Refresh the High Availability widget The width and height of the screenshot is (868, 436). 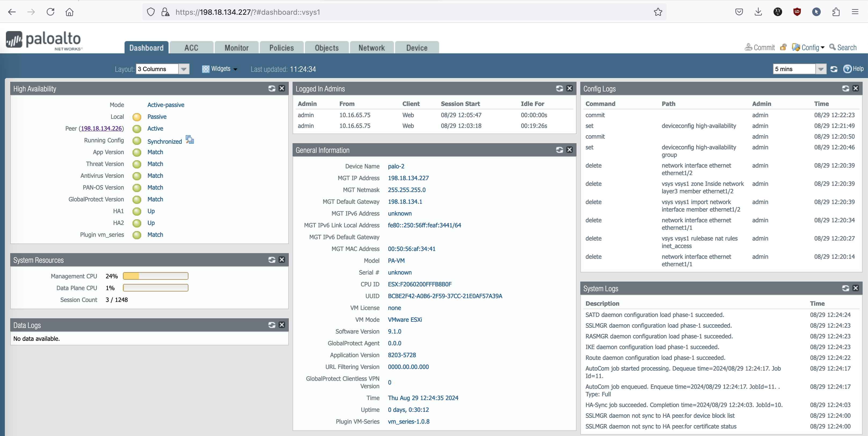pos(272,88)
